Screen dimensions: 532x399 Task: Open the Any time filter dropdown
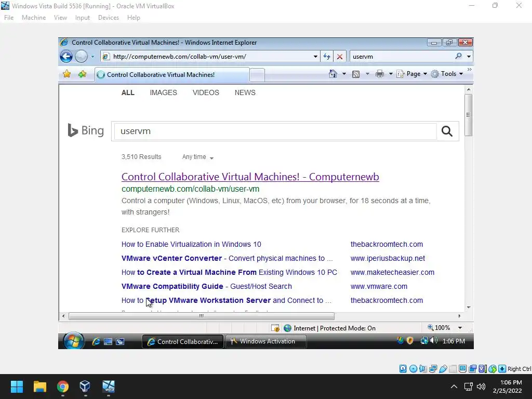pyautogui.click(x=198, y=157)
